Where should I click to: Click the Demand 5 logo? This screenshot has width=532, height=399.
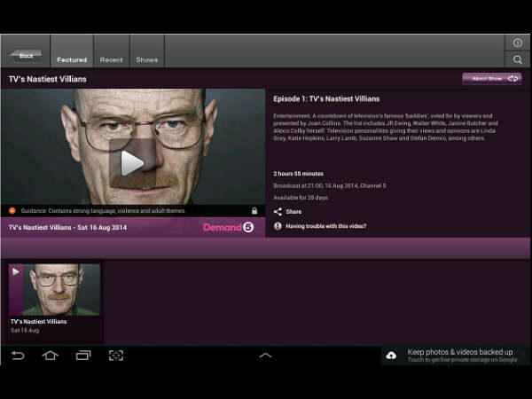(x=228, y=227)
